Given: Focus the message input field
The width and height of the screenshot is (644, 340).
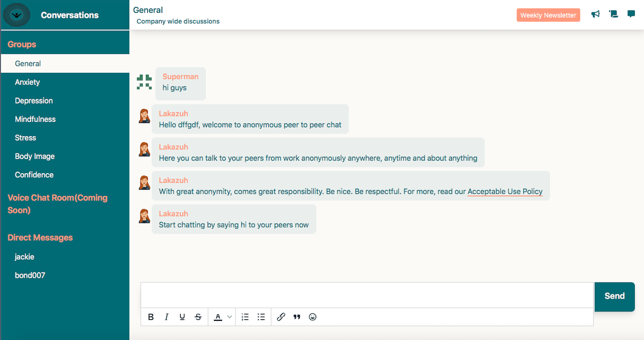Looking at the screenshot, I should tap(367, 295).
